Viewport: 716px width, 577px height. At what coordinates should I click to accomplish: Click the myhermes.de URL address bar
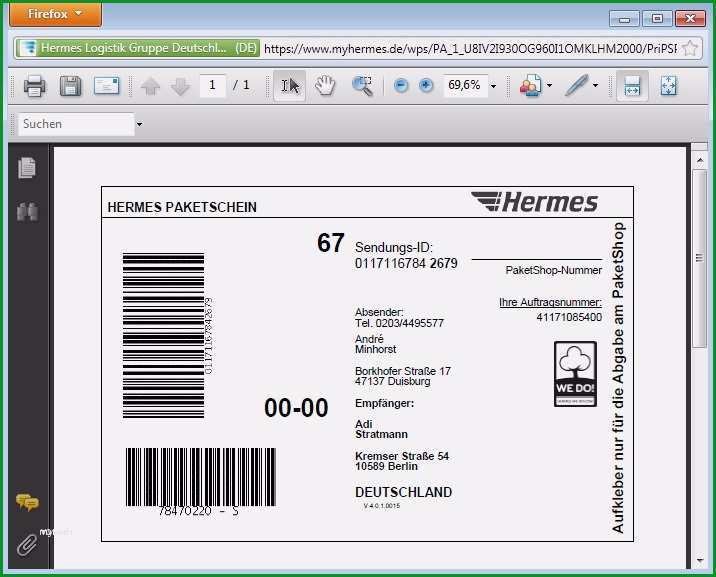[470, 49]
